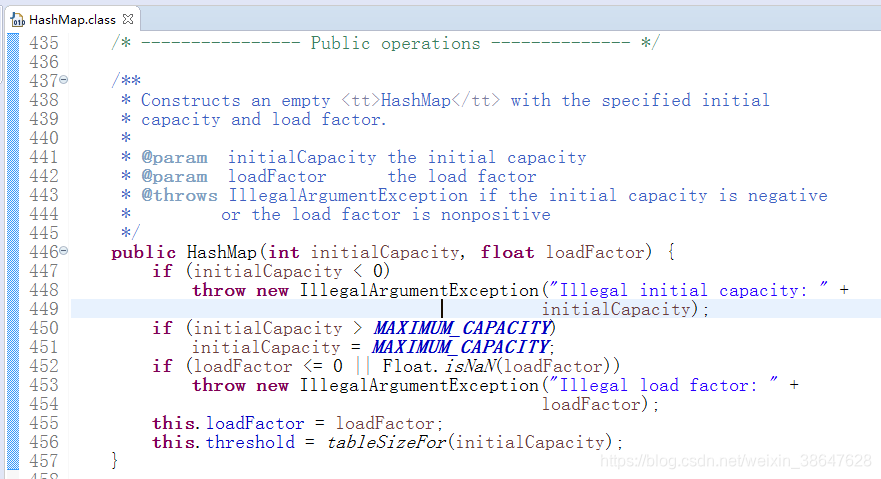This screenshot has width=881, height=479.
Task: Collapse the Javadoc comment at line 437
Action: pyautogui.click(x=64, y=80)
